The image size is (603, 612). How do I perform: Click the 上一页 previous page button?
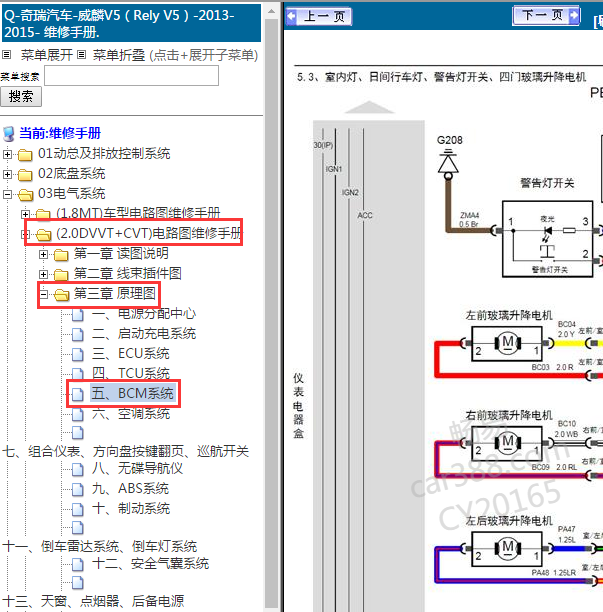pos(319,17)
